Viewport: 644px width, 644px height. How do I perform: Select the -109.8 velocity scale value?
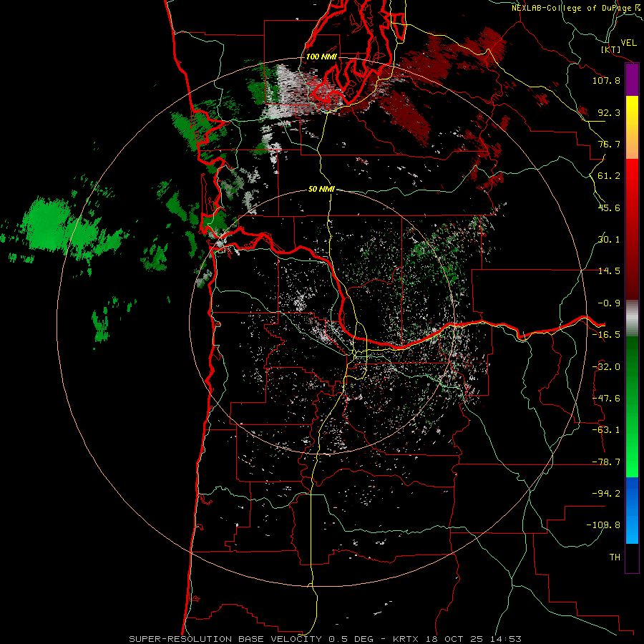point(603,525)
